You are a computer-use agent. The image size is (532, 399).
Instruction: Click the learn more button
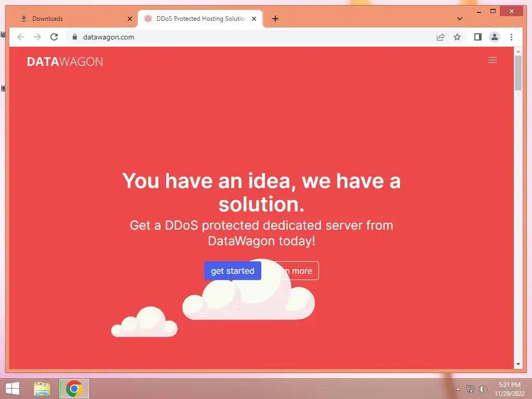296,271
